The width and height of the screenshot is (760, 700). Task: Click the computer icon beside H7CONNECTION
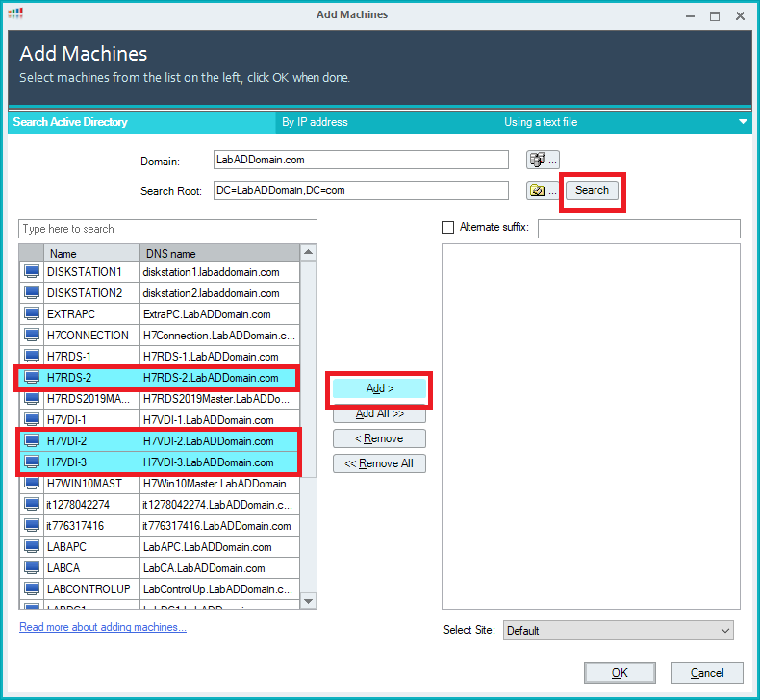(32, 336)
